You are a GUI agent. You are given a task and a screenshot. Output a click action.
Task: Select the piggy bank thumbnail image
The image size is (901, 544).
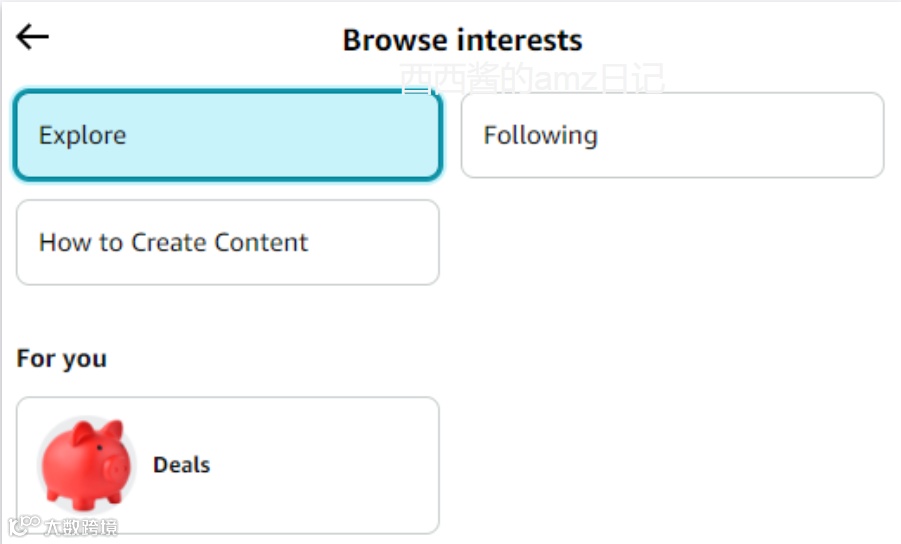point(87,464)
